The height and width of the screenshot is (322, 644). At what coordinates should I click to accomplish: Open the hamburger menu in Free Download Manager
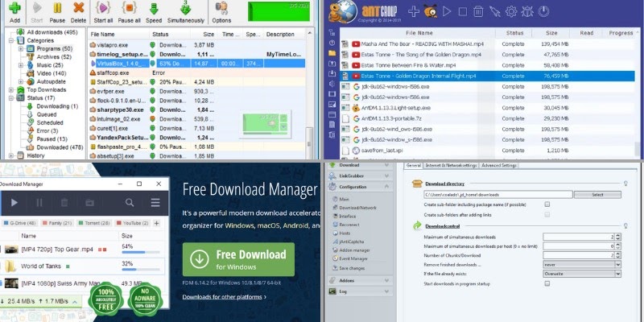click(x=155, y=202)
